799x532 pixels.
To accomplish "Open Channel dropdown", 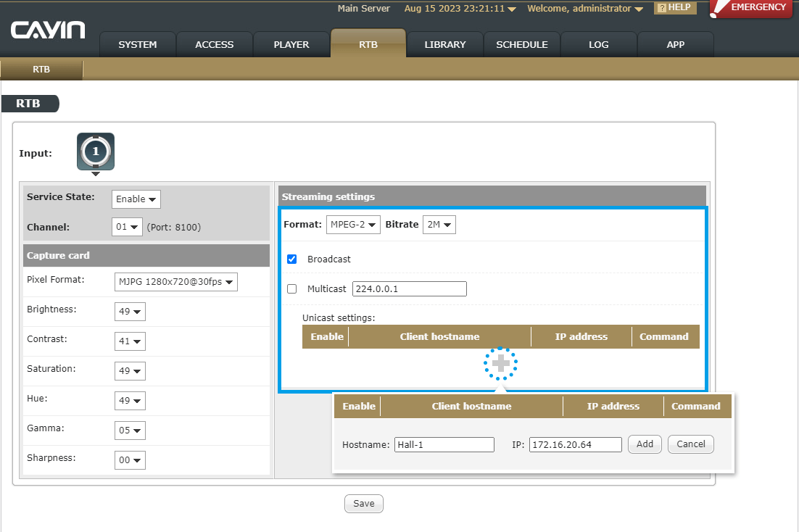I will pos(127,227).
